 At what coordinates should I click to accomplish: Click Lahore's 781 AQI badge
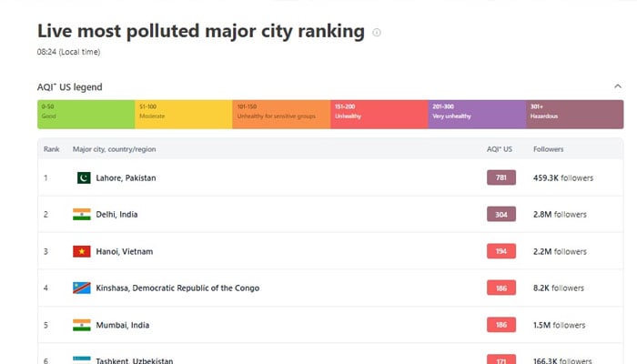tap(500, 178)
